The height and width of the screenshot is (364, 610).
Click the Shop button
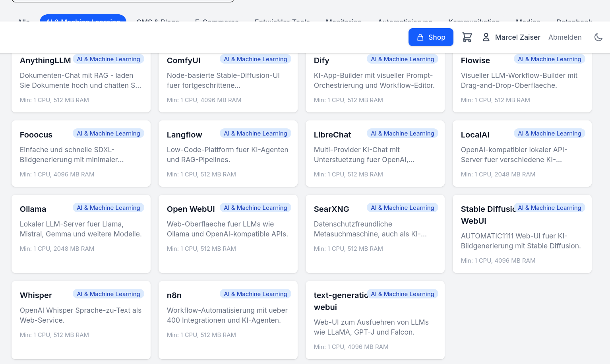[431, 37]
